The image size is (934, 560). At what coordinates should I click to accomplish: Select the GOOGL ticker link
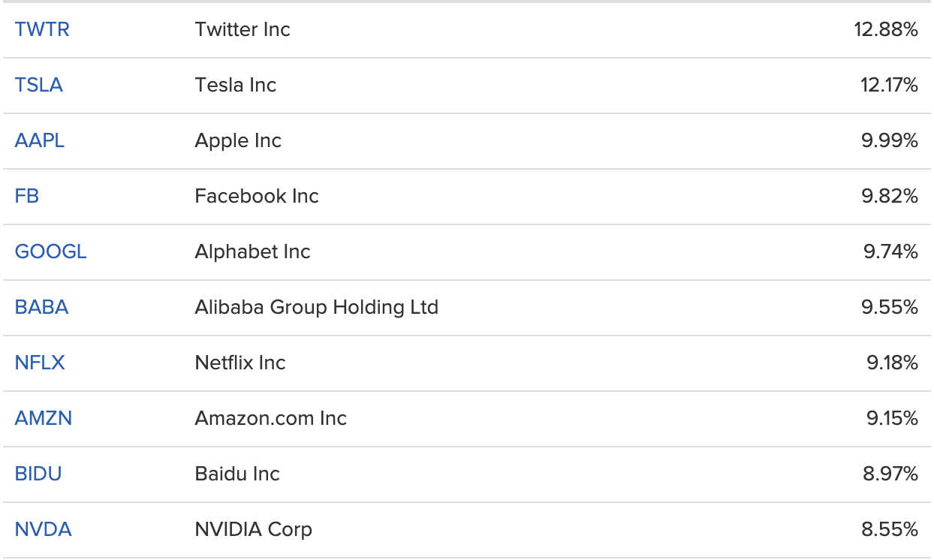coord(51,252)
